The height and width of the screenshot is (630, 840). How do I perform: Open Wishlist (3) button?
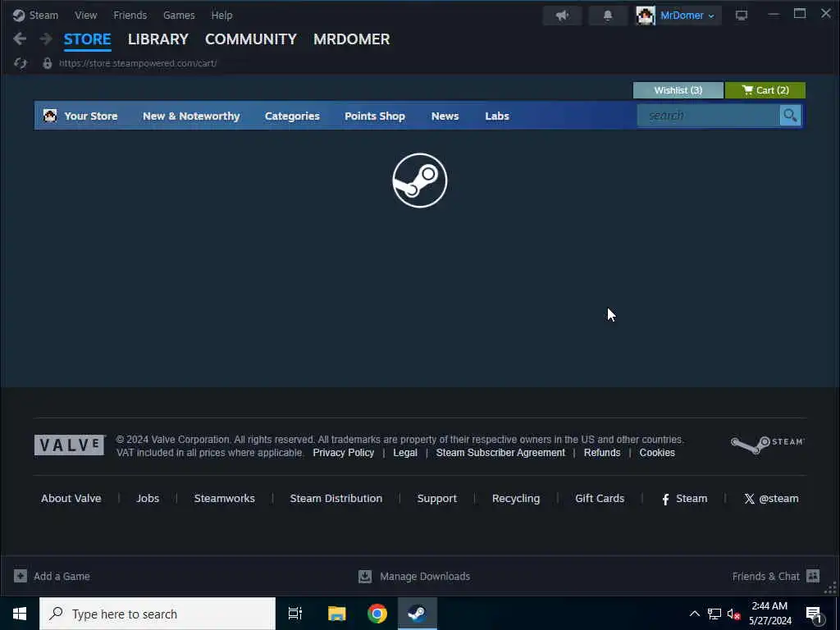coord(678,90)
